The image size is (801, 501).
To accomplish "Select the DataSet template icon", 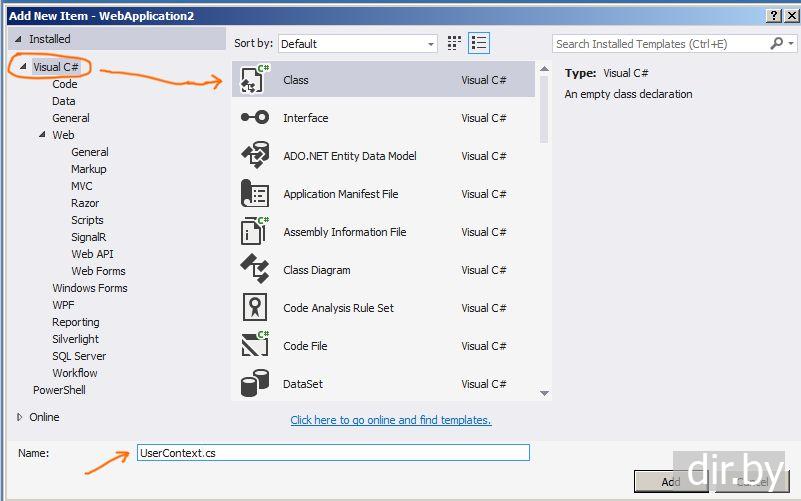I will 254,384.
